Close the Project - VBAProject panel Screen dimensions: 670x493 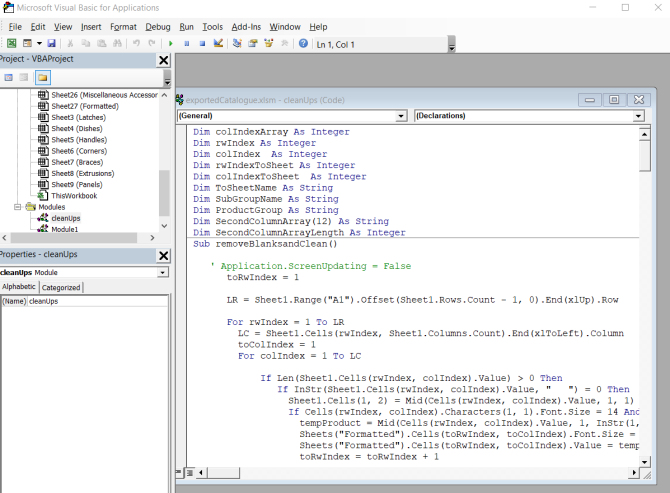pos(163,60)
